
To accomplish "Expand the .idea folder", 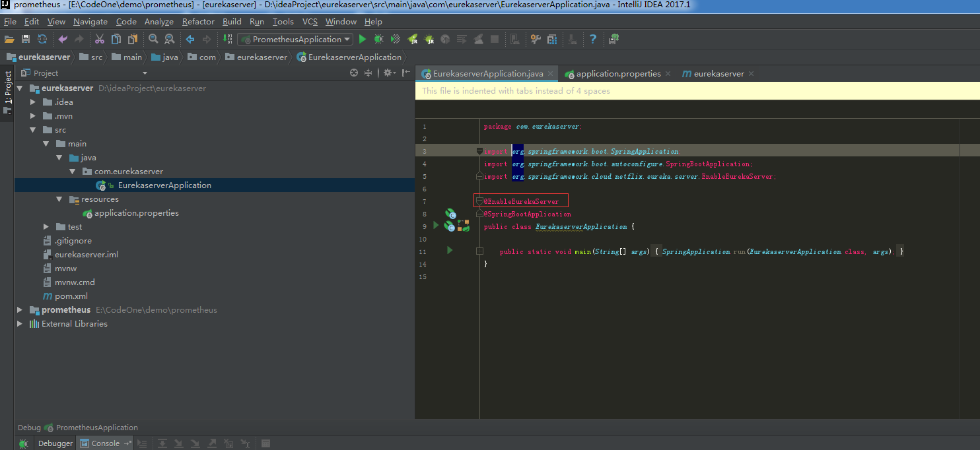I will [33, 102].
